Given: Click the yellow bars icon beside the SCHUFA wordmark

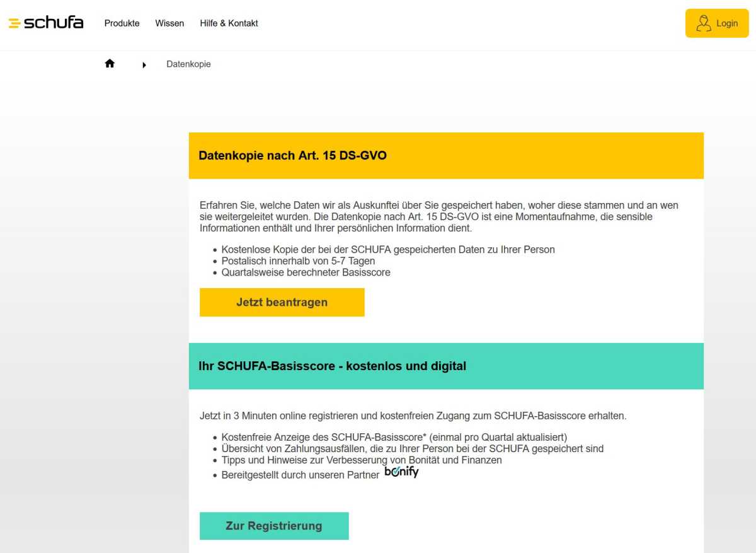Looking at the screenshot, I should [x=13, y=23].
